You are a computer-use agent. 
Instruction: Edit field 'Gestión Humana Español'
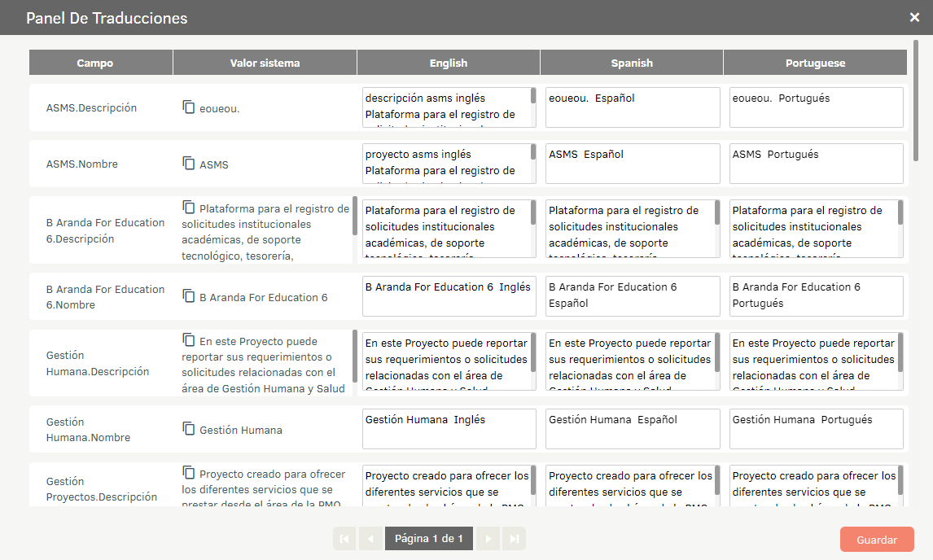click(633, 428)
